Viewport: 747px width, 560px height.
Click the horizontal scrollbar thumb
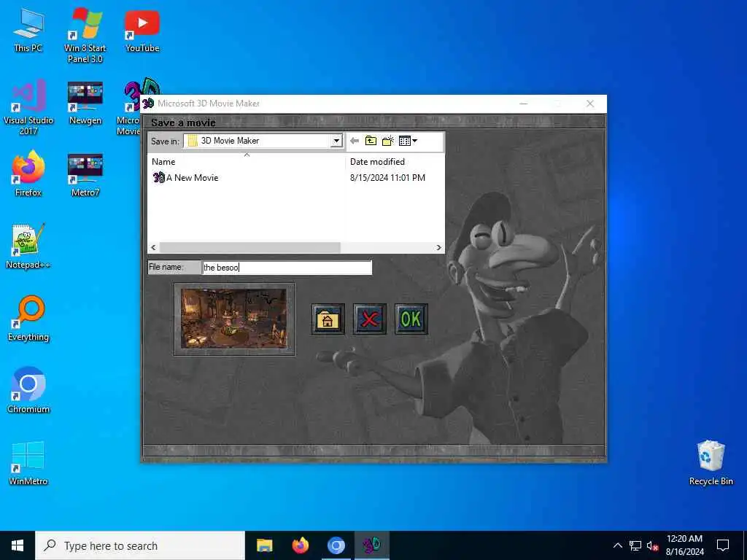[249, 248]
